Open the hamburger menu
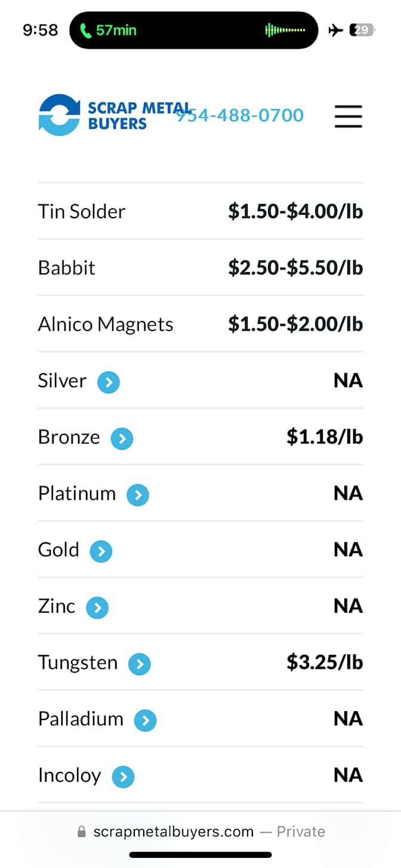Image resolution: width=401 pixels, height=868 pixels. click(x=348, y=116)
